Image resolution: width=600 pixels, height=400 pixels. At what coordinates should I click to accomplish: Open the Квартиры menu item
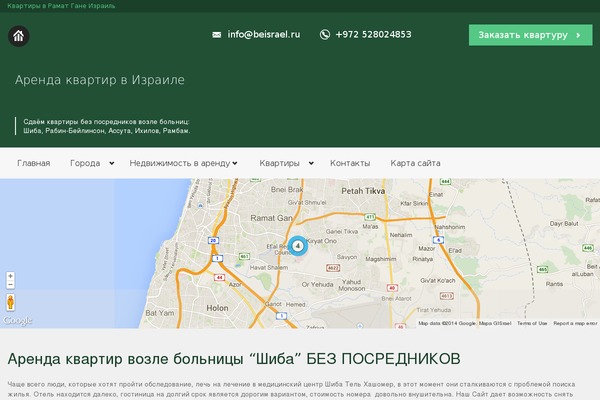(279, 163)
